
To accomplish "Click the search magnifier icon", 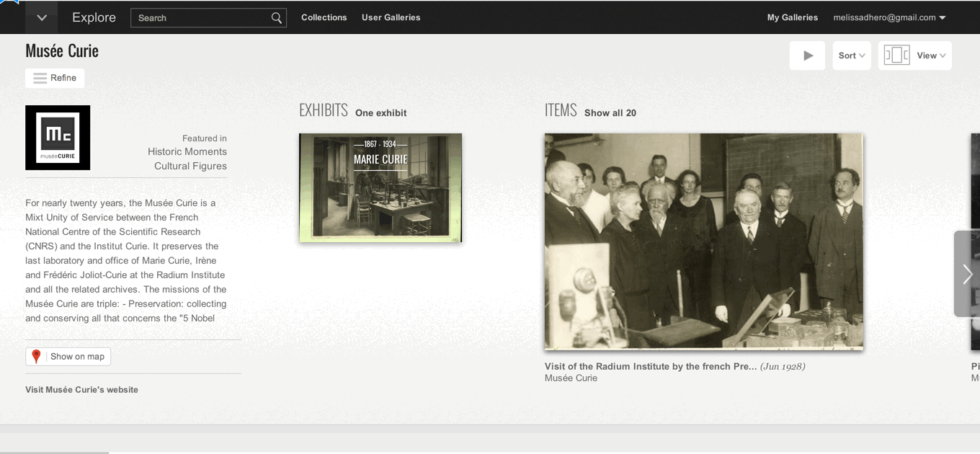I will pos(276,17).
